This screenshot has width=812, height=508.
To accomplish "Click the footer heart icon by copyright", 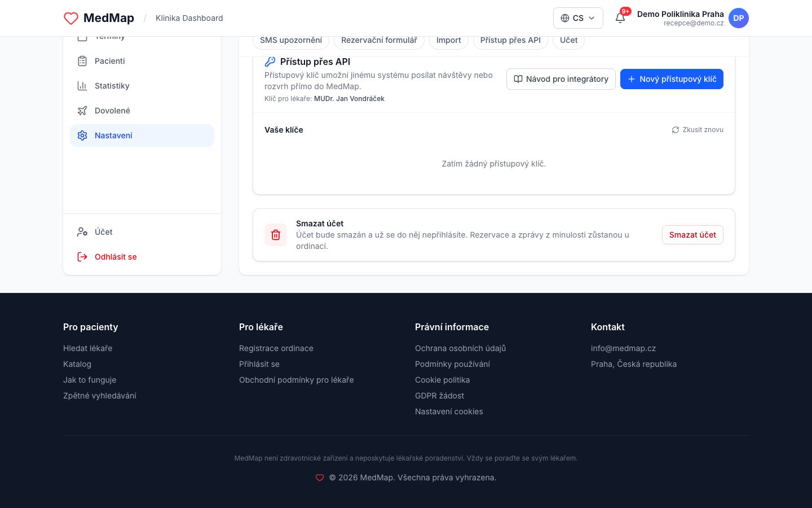I will click(320, 478).
